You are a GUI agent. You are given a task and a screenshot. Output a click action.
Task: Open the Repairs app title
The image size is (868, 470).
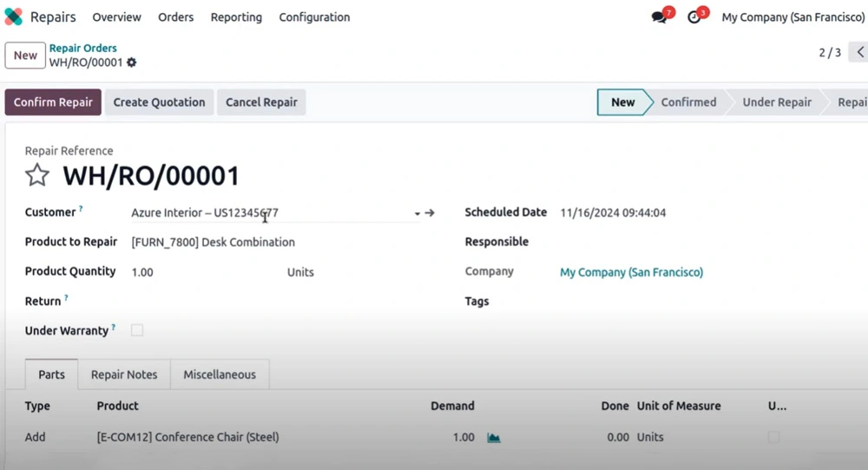[53, 17]
